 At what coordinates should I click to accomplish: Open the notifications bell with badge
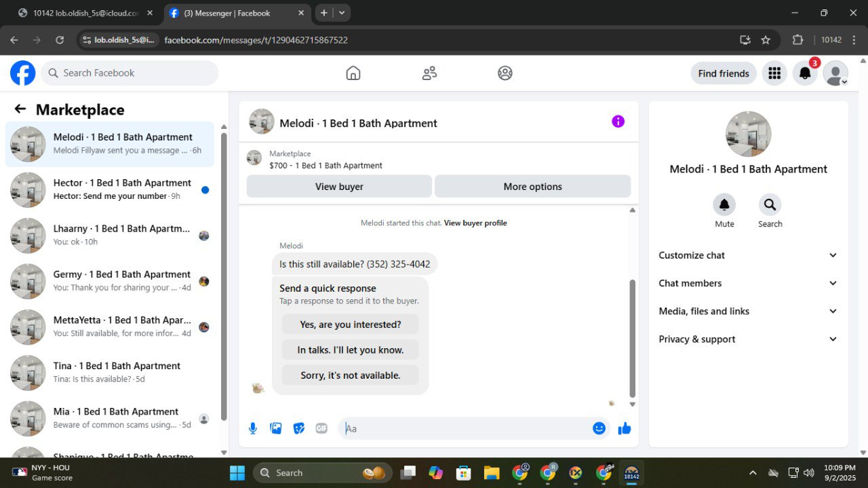[x=806, y=73]
